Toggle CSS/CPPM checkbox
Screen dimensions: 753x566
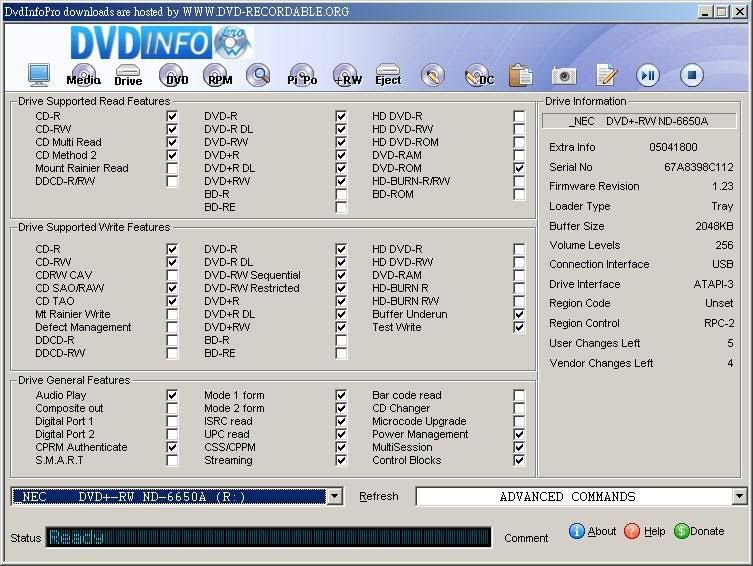tap(341, 447)
